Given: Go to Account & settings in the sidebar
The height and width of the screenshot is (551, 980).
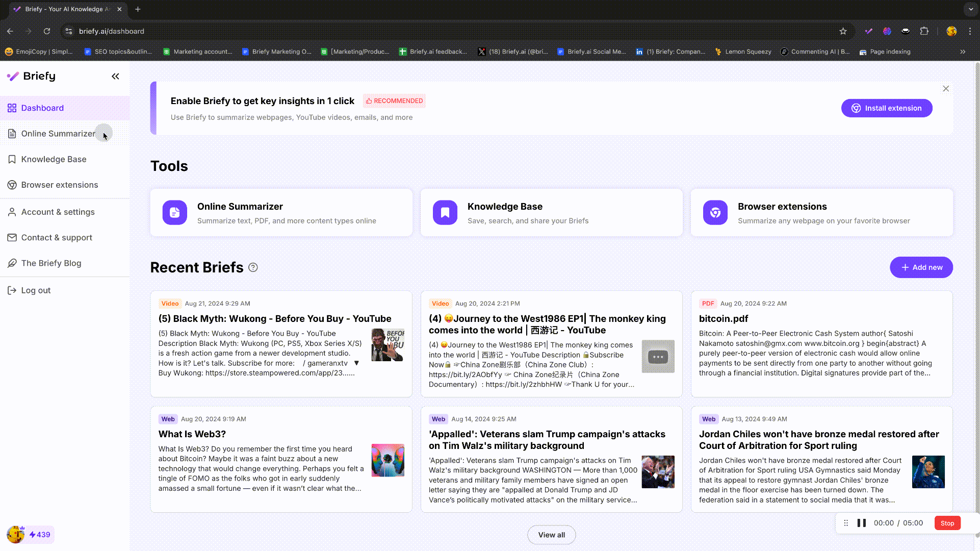Looking at the screenshot, I should click(58, 212).
